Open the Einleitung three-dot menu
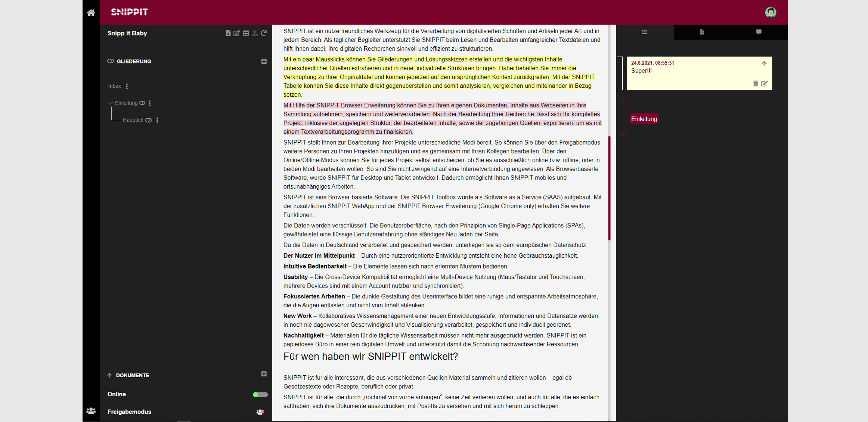The height and width of the screenshot is (422, 868). point(150,103)
